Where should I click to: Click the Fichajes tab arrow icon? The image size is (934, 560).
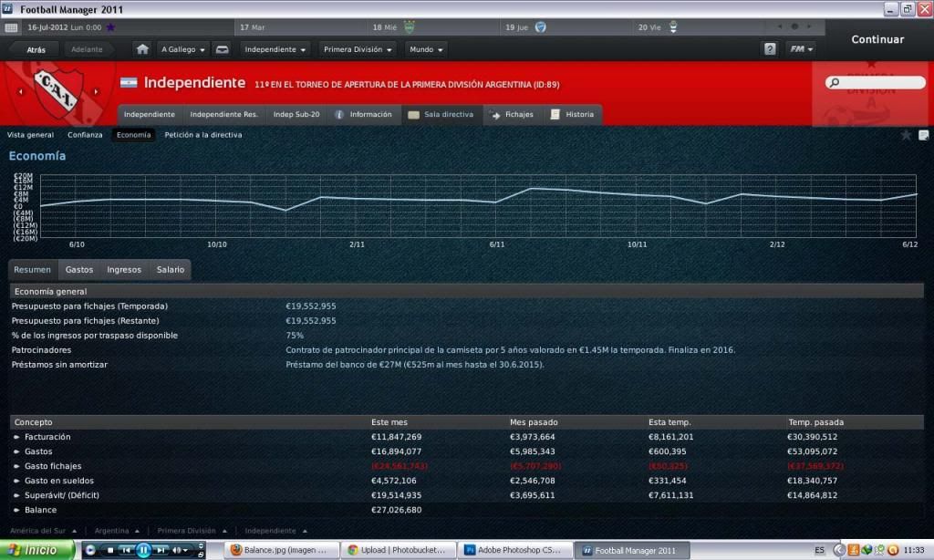(495, 115)
